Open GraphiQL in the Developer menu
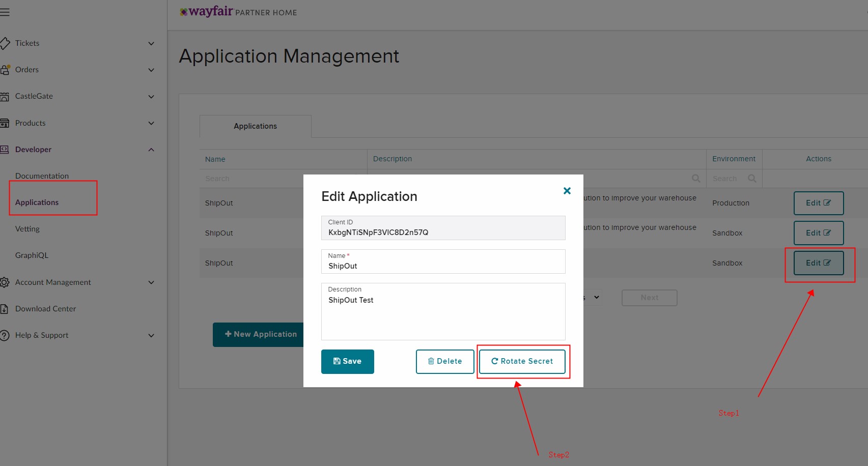 pyautogui.click(x=32, y=255)
